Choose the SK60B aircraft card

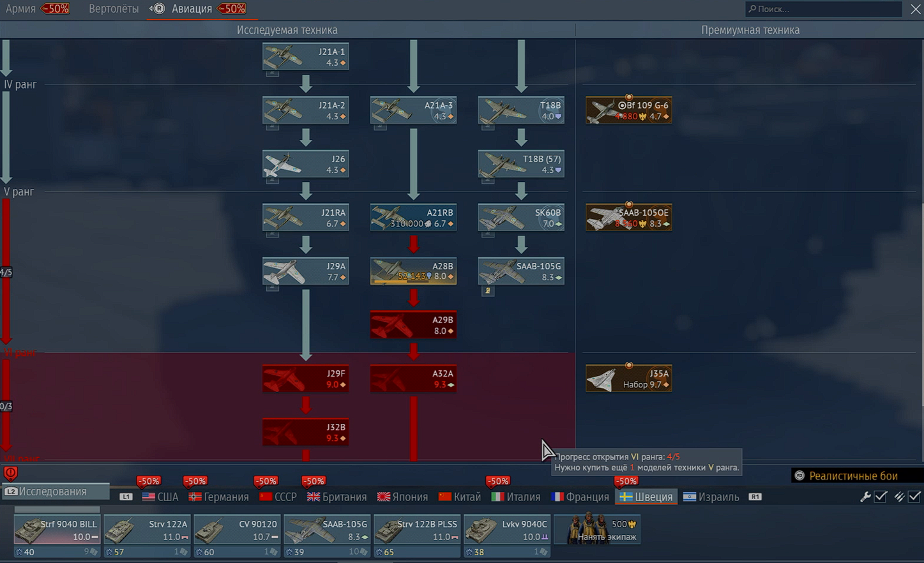(x=521, y=218)
